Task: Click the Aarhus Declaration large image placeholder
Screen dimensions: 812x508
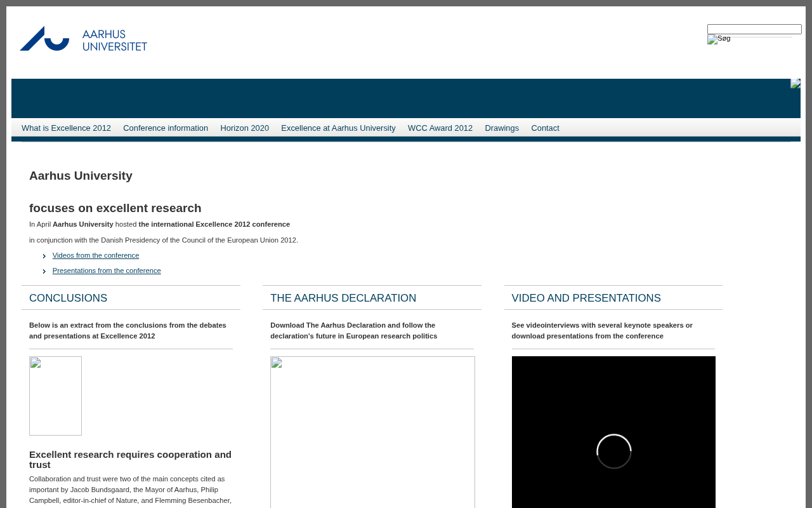Action: click(x=372, y=432)
